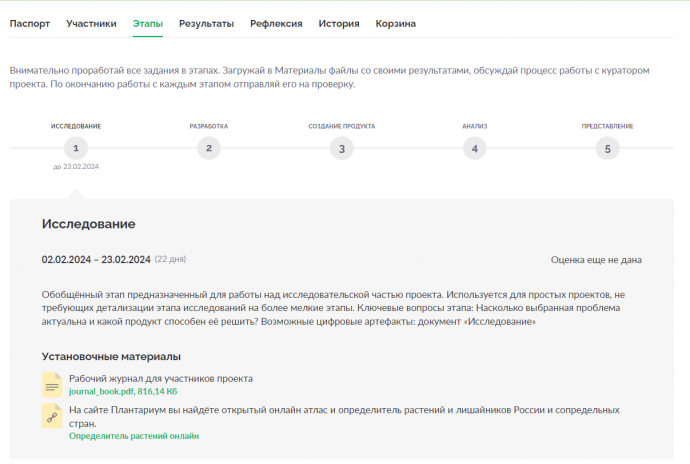Select stage 1 circle Исследование
Screen dimensions: 690x464
coord(76,148)
